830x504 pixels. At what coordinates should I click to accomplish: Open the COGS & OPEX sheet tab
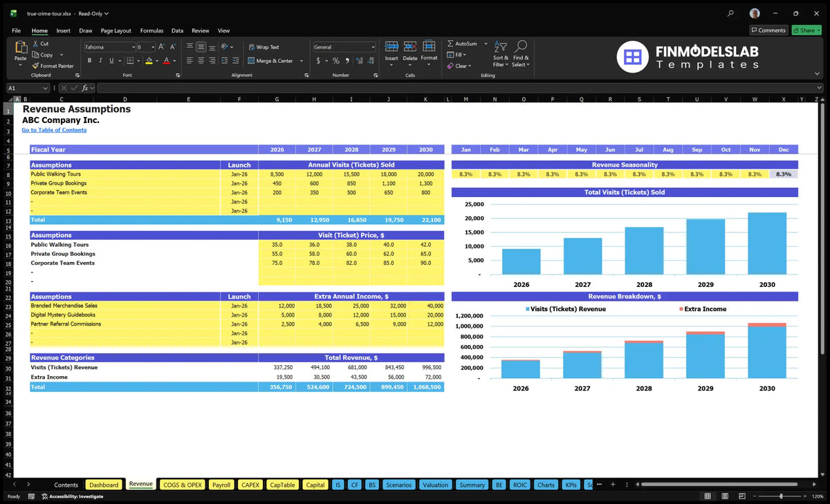[183, 485]
